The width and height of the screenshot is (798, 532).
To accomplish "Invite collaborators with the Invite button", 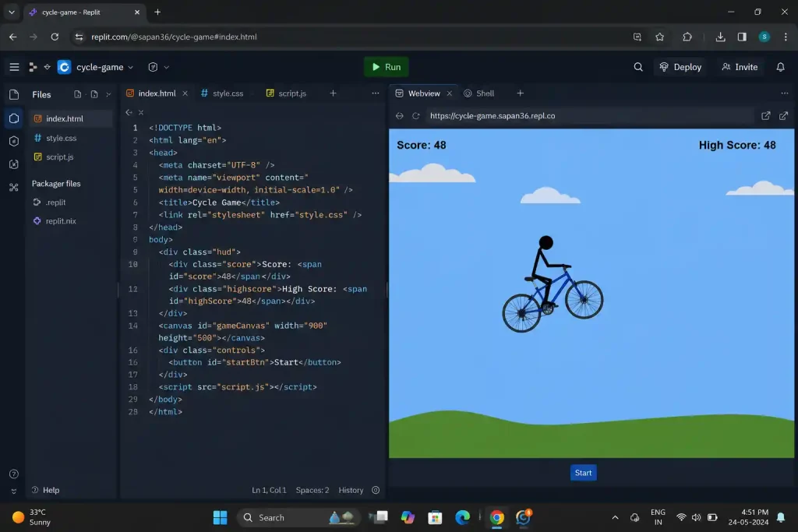I will [x=740, y=67].
